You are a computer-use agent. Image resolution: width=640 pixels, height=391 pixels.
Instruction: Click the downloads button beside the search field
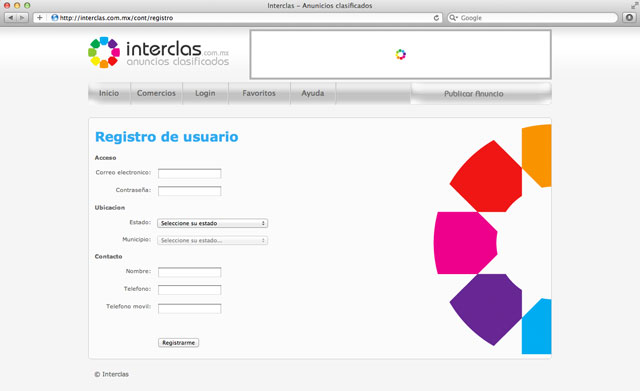pyautogui.click(x=629, y=18)
